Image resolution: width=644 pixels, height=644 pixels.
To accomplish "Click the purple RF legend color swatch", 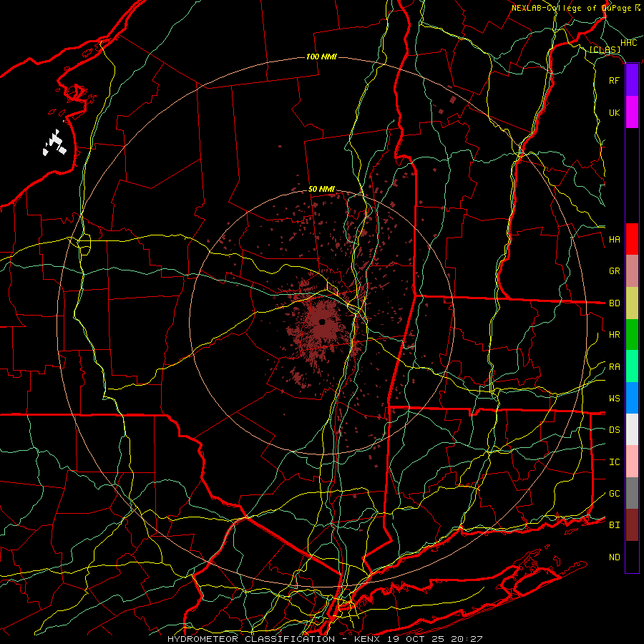I will tap(632, 80).
